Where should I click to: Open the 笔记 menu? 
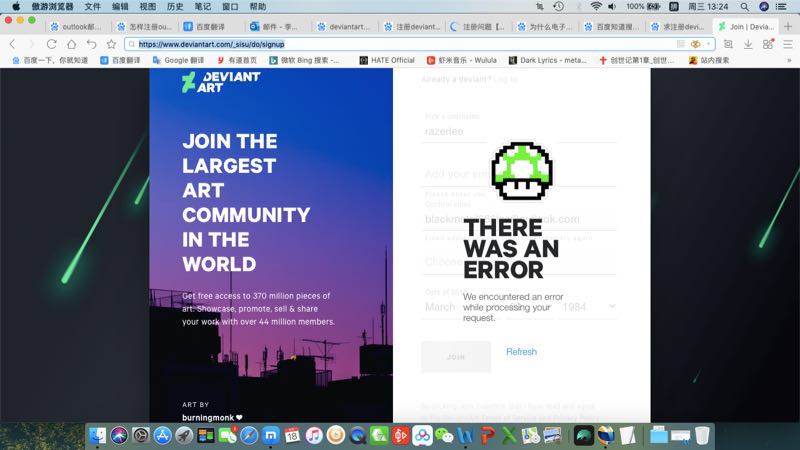click(x=203, y=7)
